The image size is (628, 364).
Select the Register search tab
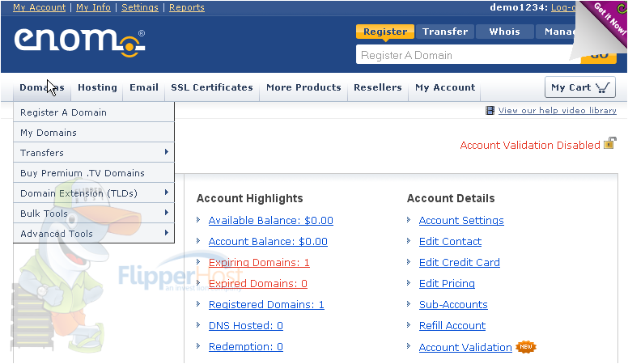pyautogui.click(x=385, y=32)
